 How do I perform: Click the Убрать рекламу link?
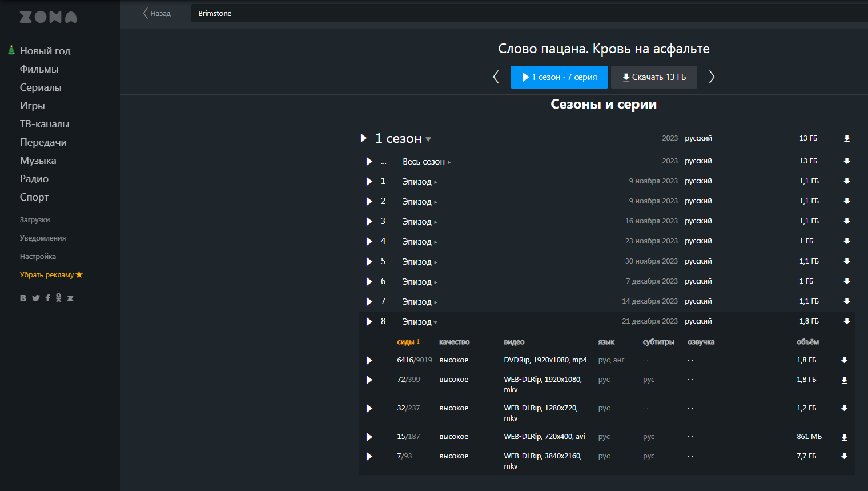51,275
